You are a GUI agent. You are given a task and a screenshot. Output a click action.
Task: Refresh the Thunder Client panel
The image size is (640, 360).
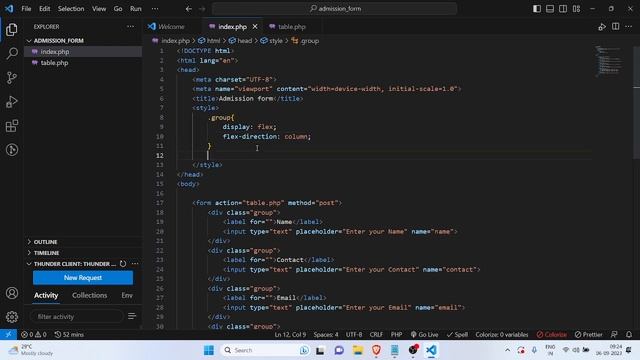123,264
